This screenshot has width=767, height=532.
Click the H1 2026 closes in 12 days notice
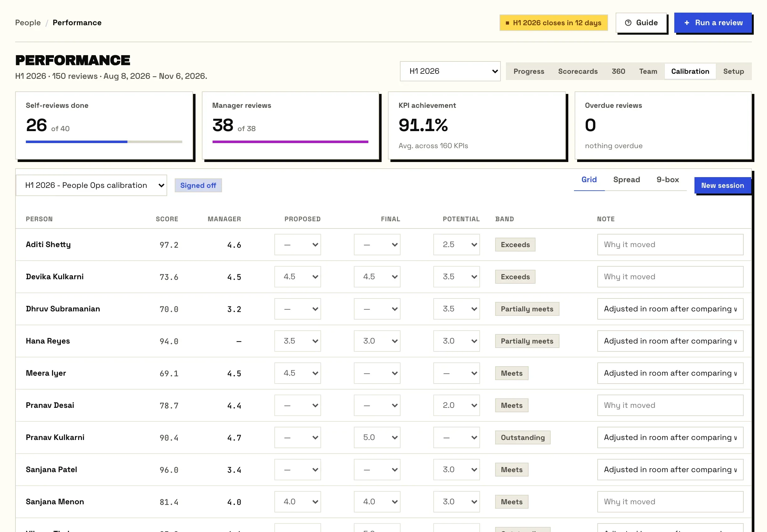[x=553, y=23]
